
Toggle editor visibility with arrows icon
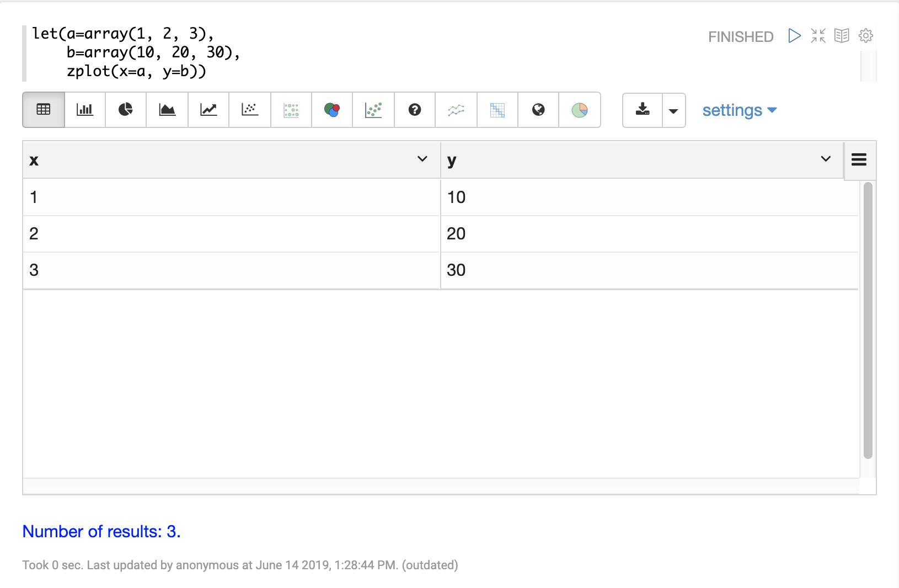[818, 36]
